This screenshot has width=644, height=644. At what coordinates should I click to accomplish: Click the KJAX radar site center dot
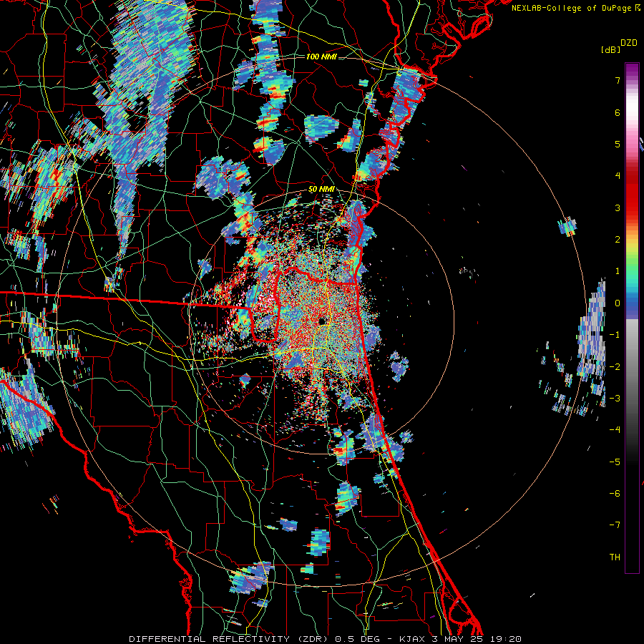pyautogui.click(x=322, y=321)
